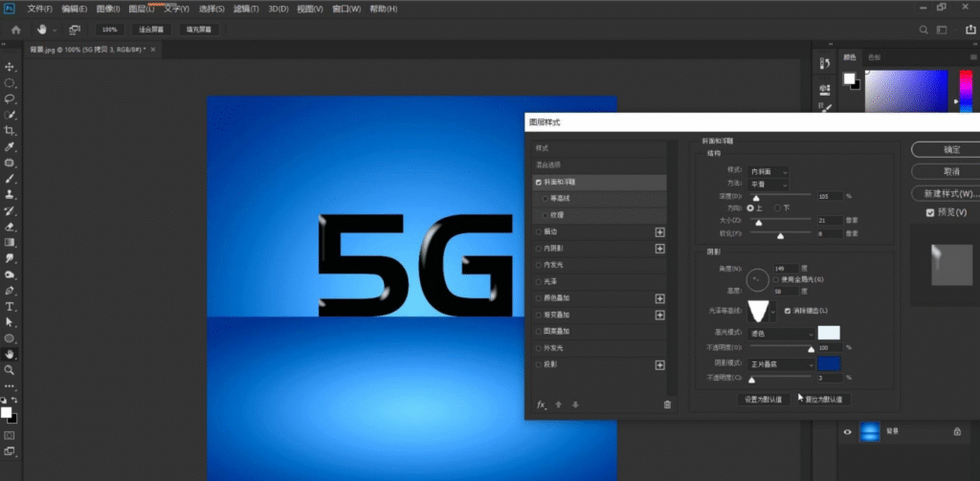The height and width of the screenshot is (481, 980).
Task: Enable the 外发光 effect checkbox
Action: (x=539, y=348)
